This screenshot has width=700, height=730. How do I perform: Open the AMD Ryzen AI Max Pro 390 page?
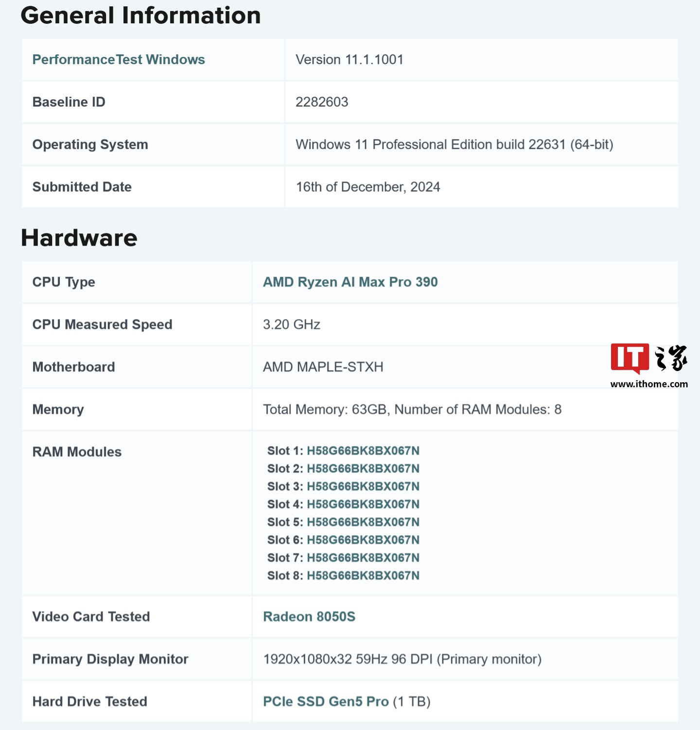(x=350, y=282)
